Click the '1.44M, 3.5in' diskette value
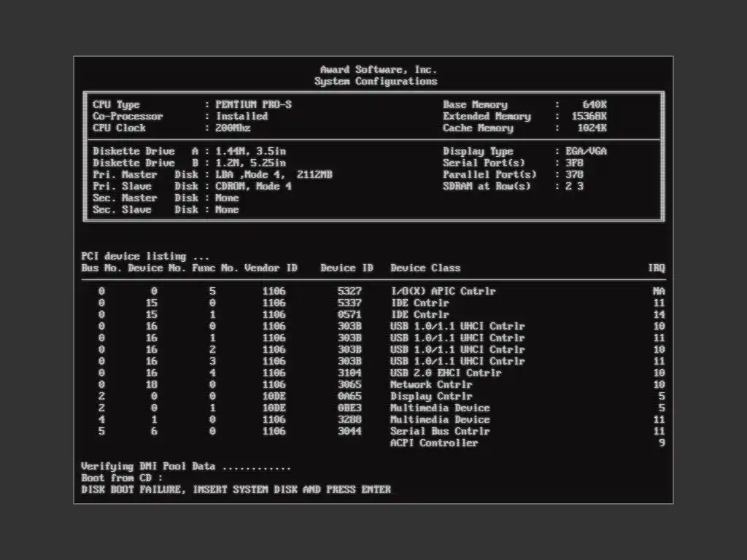This screenshot has height=560, width=747. [251, 151]
